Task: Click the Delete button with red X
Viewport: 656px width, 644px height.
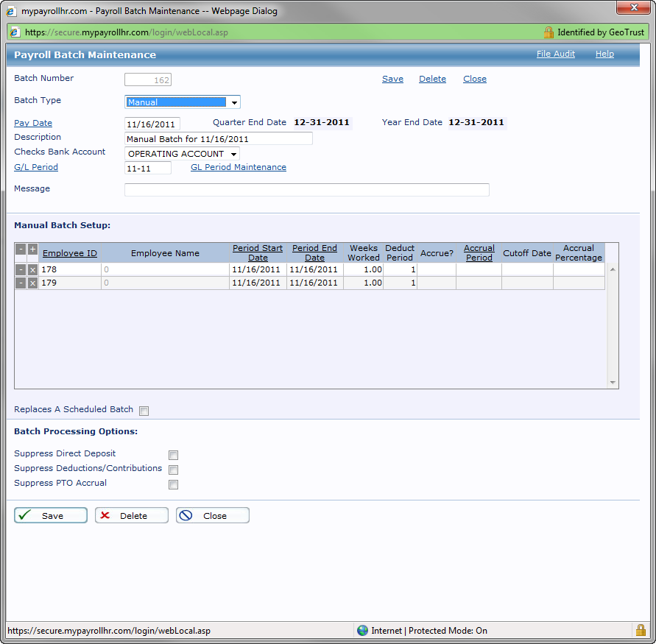Action: click(132, 516)
